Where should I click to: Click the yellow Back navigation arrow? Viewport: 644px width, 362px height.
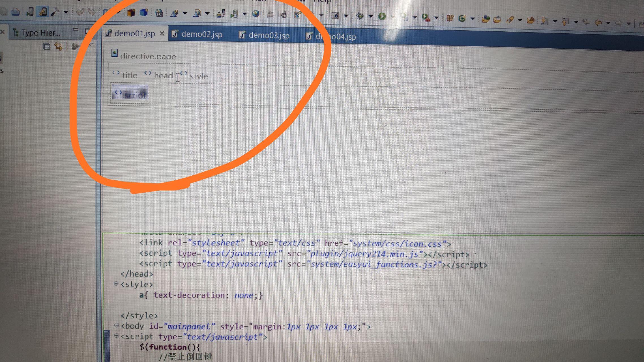pyautogui.click(x=598, y=22)
